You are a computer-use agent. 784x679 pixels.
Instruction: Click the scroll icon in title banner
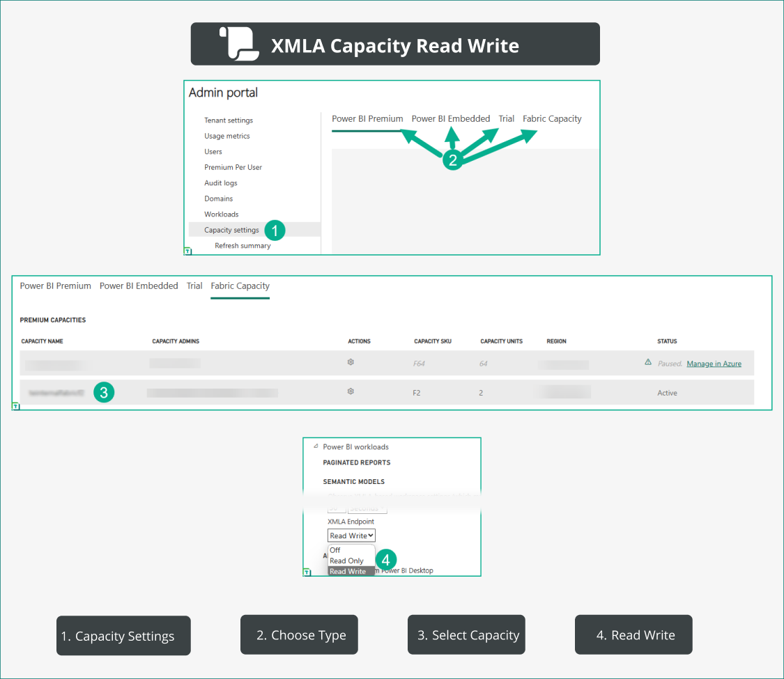pyautogui.click(x=239, y=44)
